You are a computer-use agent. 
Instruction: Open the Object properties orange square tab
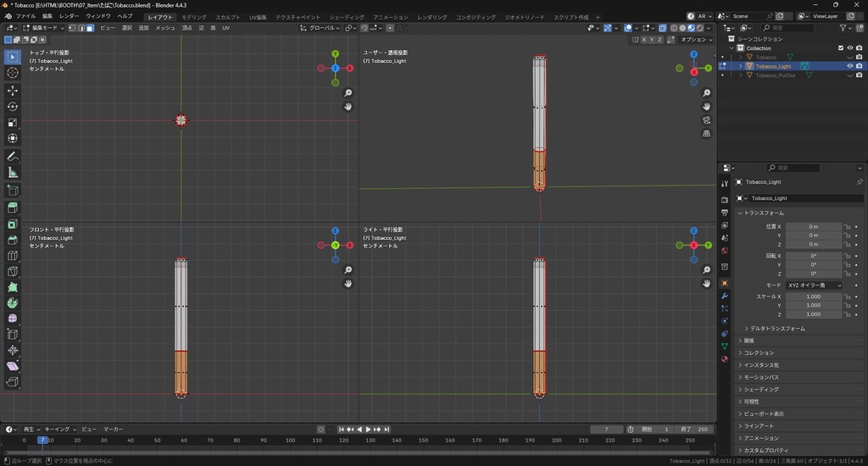click(725, 283)
